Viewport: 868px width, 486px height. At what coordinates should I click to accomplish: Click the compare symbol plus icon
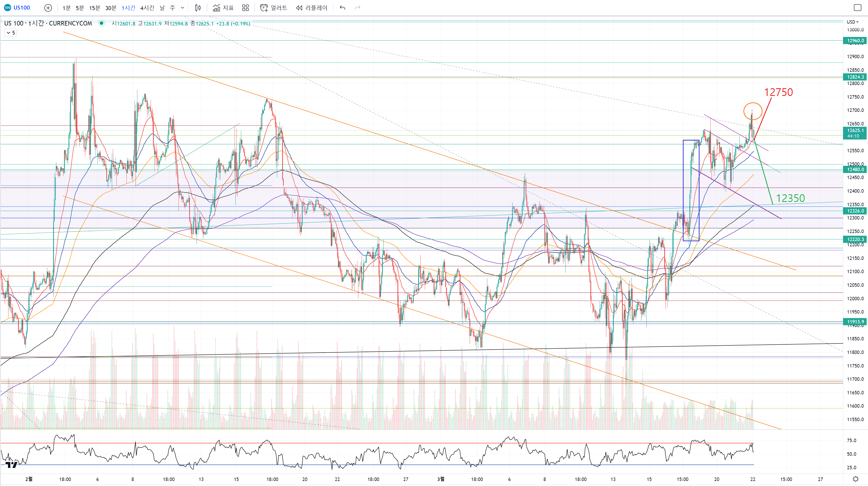click(x=48, y=8)
